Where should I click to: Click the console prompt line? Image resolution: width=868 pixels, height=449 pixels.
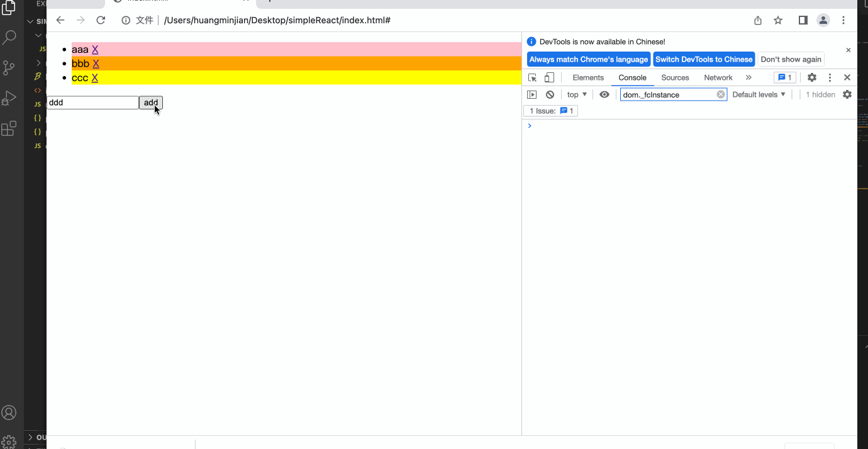click(x=689, y=126)
